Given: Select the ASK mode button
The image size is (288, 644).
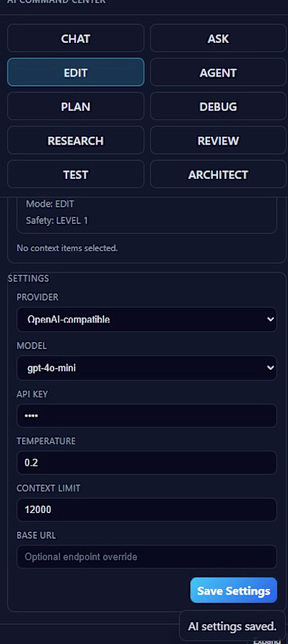Looking at the screenshot, I should [x=218, y=38].
